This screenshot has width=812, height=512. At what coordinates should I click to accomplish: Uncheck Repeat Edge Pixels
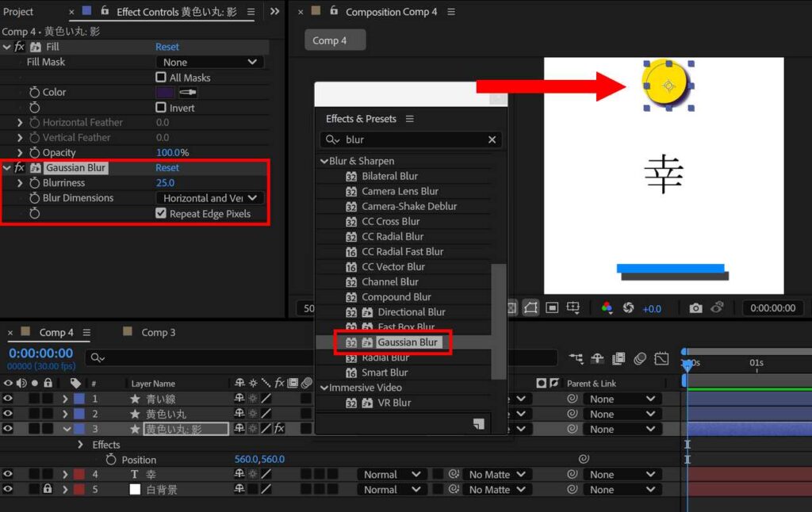[161, 213]
